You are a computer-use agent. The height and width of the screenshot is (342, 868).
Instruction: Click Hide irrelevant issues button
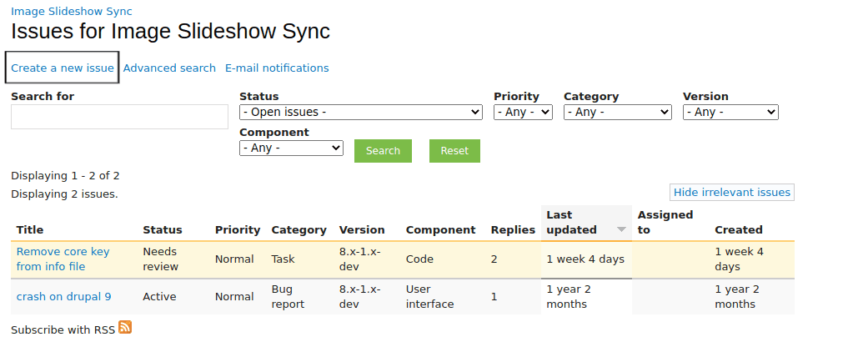click(x=731, y=193)
